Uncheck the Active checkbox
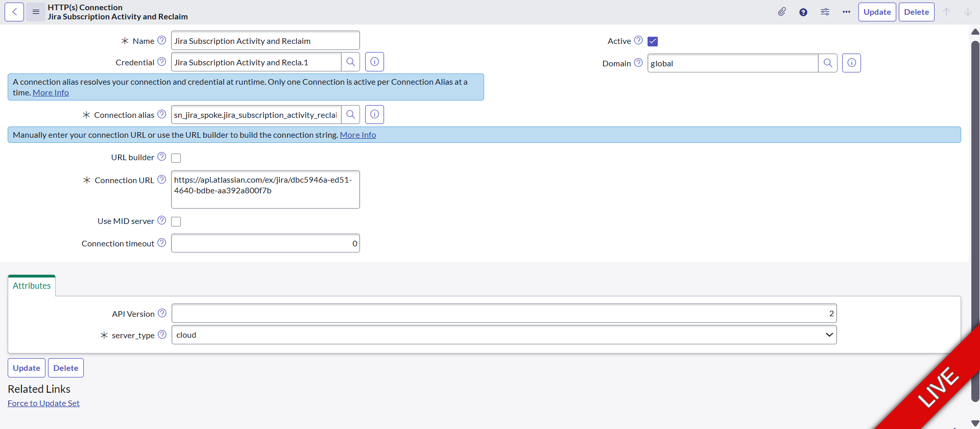The width and height of the screenshot is (980, 429). [x=653, y=41]
